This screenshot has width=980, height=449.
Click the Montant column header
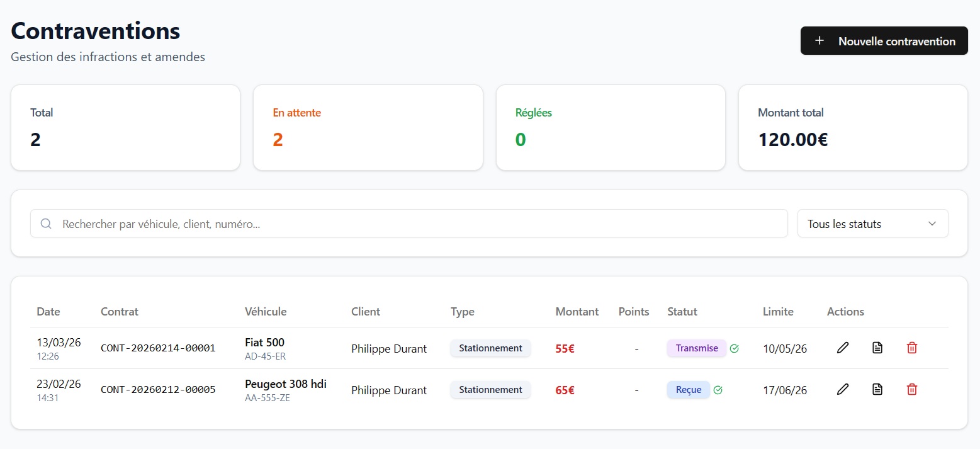[x=577, y=311]
